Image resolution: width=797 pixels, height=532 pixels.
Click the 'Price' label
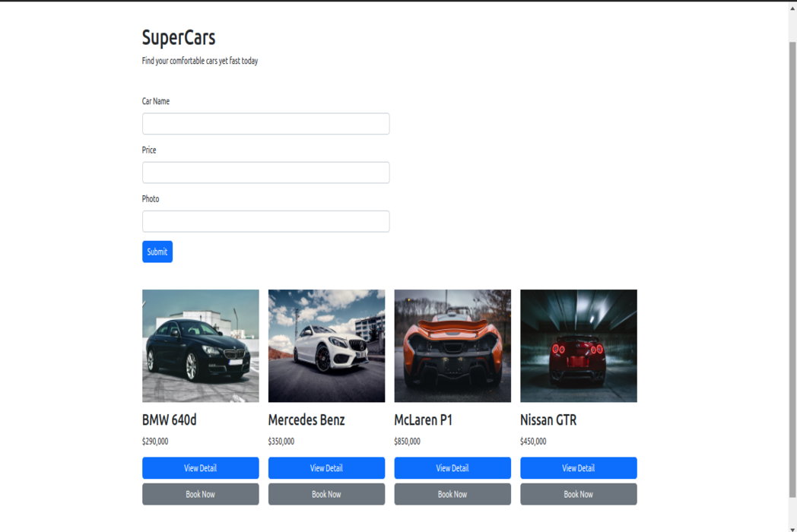(x=149, y=150)
